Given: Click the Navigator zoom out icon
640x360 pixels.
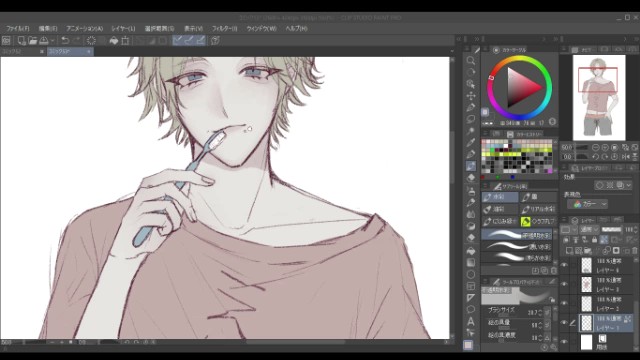Looking at the screenshot, I should coord(596,147).
